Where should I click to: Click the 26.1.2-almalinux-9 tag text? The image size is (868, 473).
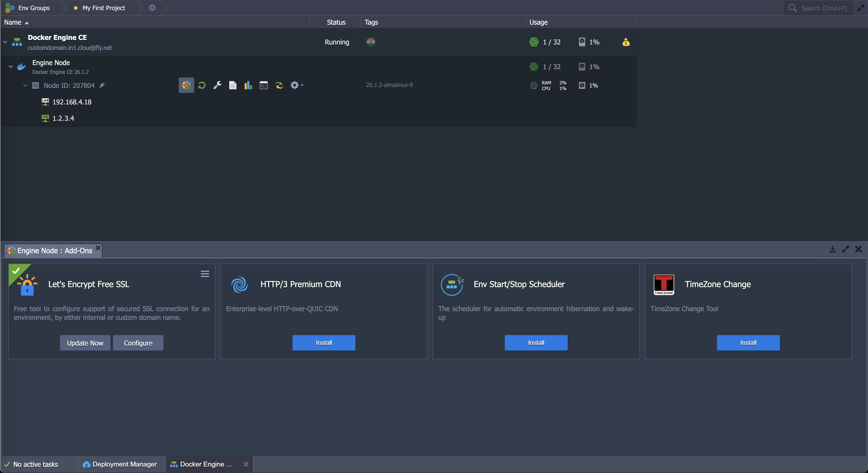point(389,85)
